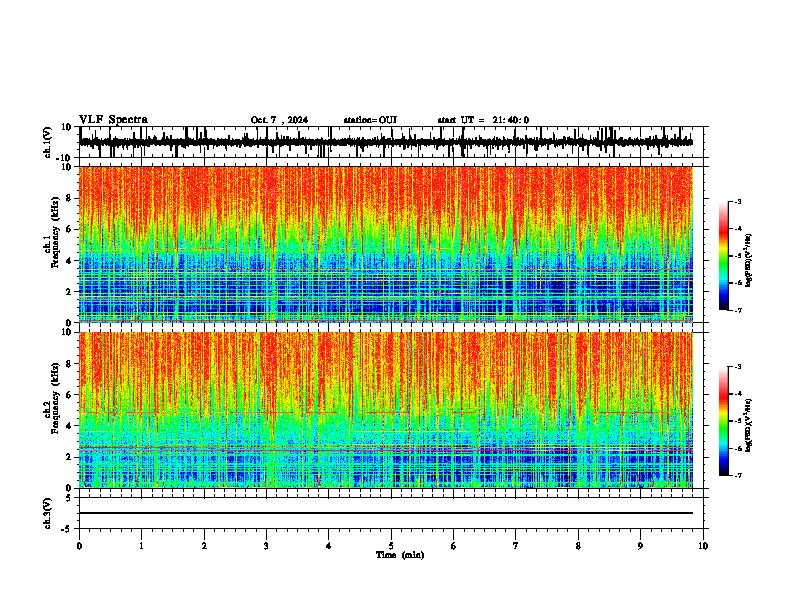Click time axis tick label "8"
This screenshot has height=612, width=792.
pos(578,546)
